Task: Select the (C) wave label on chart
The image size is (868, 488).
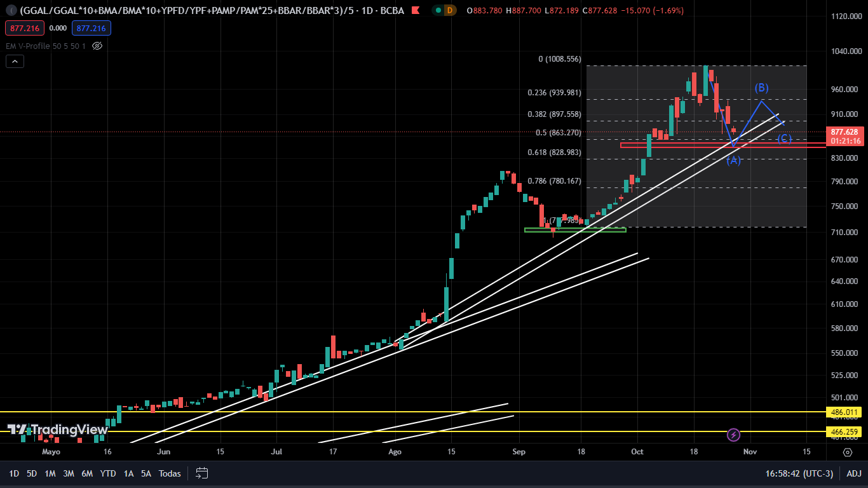Action: click(x=785, y=139)
